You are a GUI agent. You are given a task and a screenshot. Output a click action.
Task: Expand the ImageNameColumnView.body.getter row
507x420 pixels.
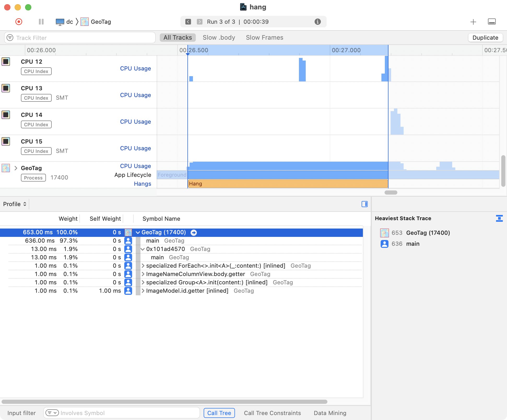tap(143, 274)
